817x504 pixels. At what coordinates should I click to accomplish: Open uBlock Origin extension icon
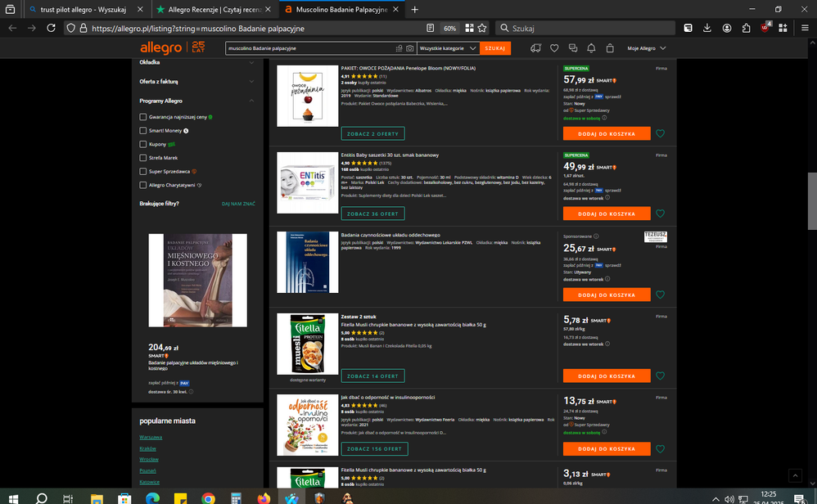[x=765, y=28]
